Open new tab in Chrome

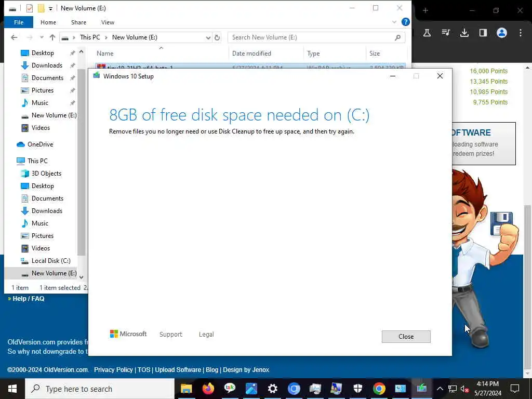point(425,10)
